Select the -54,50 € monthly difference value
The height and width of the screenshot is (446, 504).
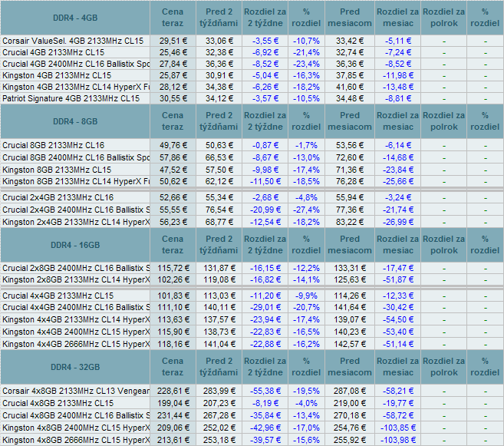398,319
